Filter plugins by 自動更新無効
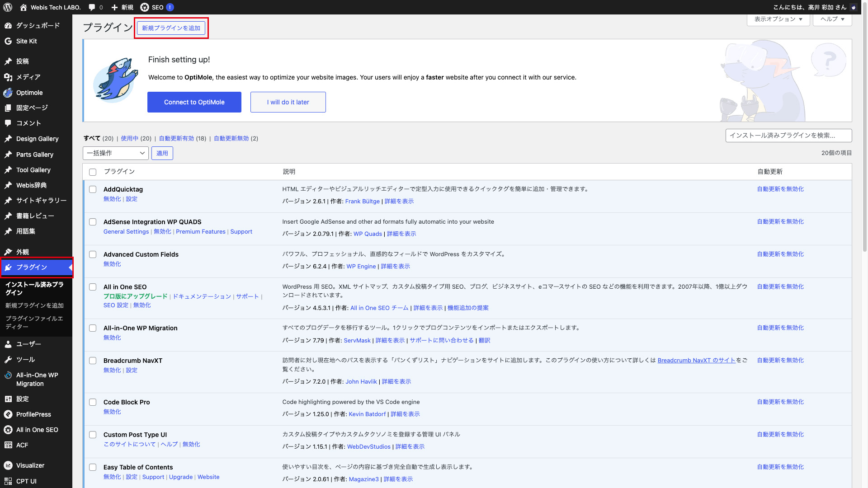This screenshot has width=868, height=488. point(231,138)
